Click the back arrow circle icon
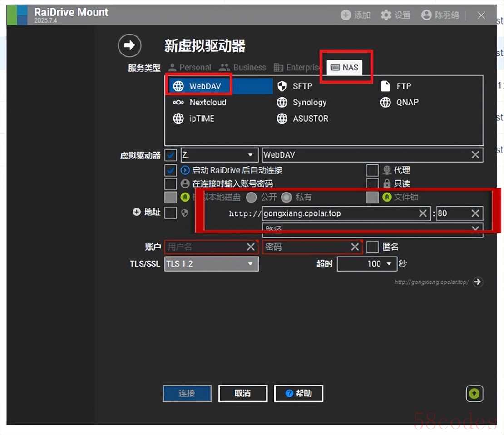The height and width of the screenshot is (435, 504). point(129,45)
